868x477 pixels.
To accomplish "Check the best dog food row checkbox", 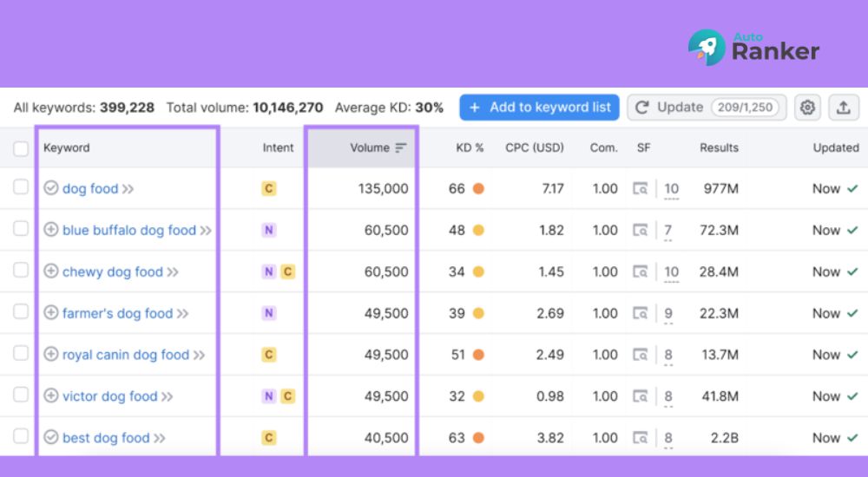I will (x=21, y=435).
